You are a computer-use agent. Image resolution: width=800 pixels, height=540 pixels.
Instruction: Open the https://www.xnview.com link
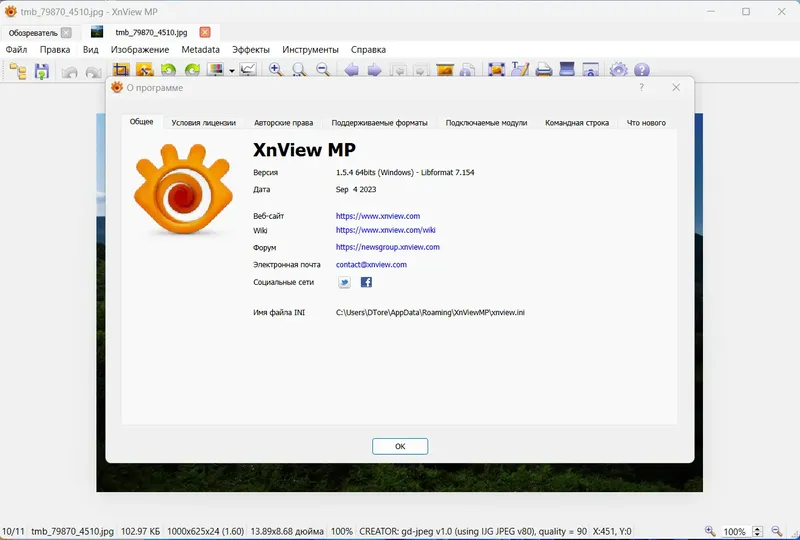[378, 216]
